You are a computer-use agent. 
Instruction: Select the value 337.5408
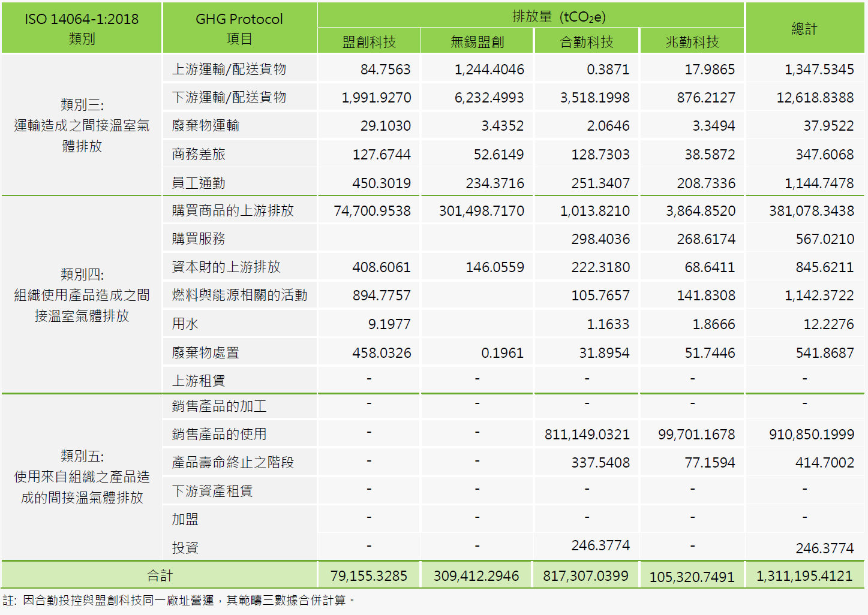tap(600, 463)
